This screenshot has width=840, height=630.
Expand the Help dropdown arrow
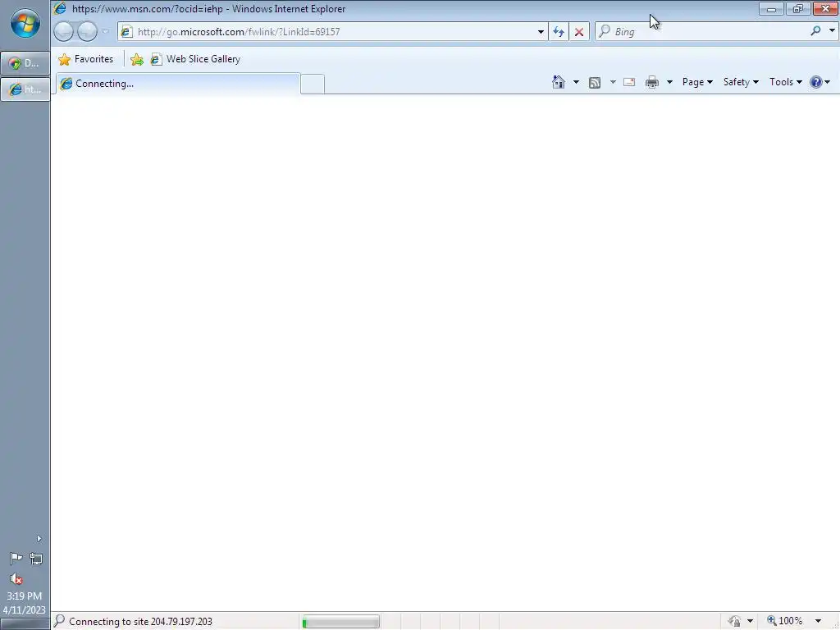[828, 82]
